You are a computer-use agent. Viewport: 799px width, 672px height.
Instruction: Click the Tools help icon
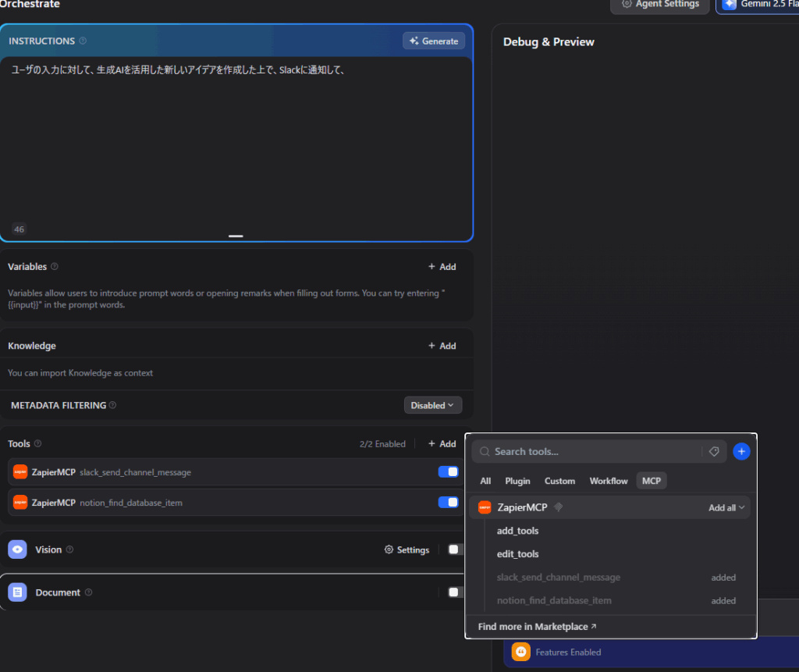[37, 443]
